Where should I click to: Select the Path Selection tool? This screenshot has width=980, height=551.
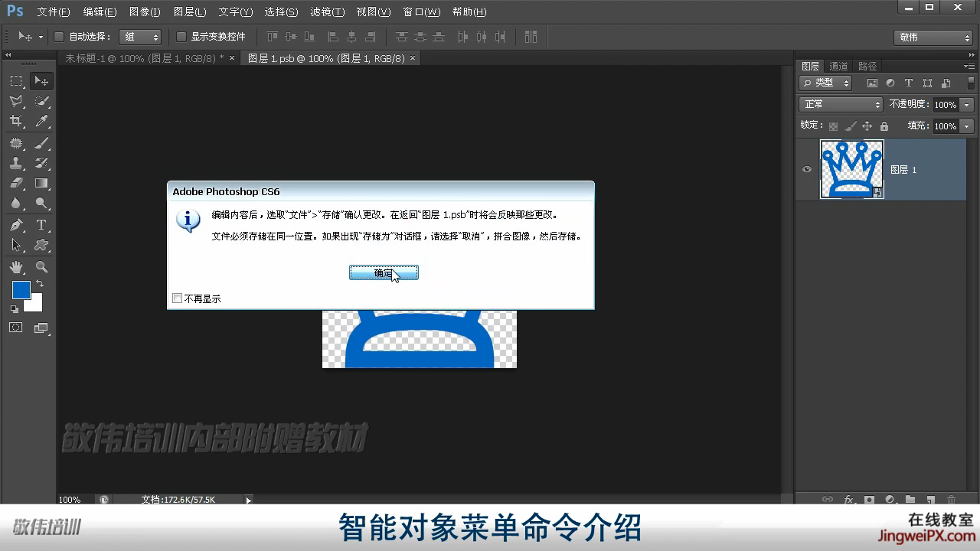click(16, 245)
